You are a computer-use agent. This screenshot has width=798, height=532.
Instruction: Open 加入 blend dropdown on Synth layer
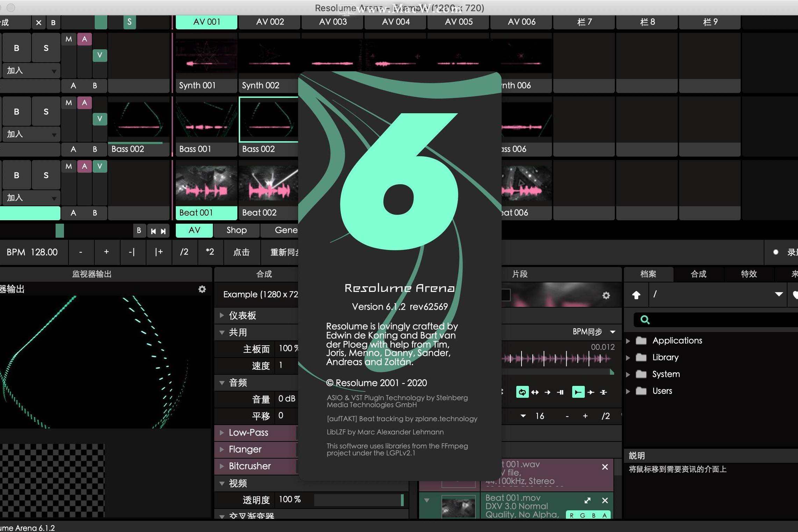pyautogui.click(x=31, y=71)
